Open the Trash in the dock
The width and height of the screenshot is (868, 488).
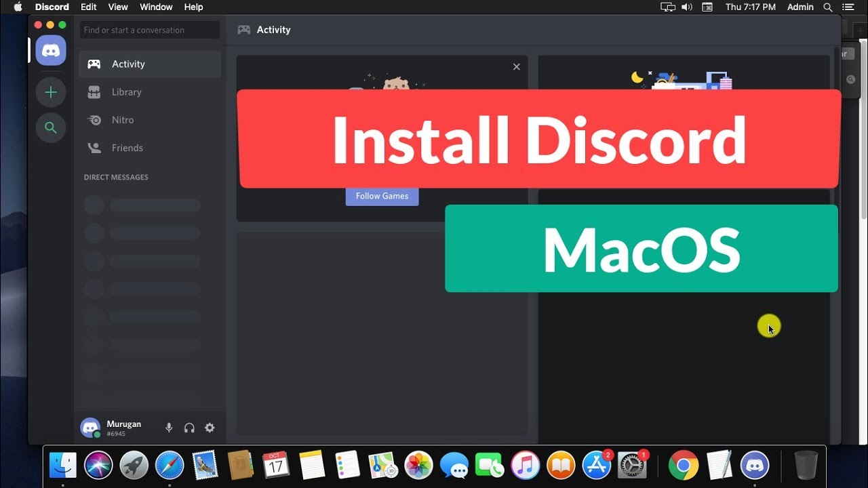tap(806, 466)
